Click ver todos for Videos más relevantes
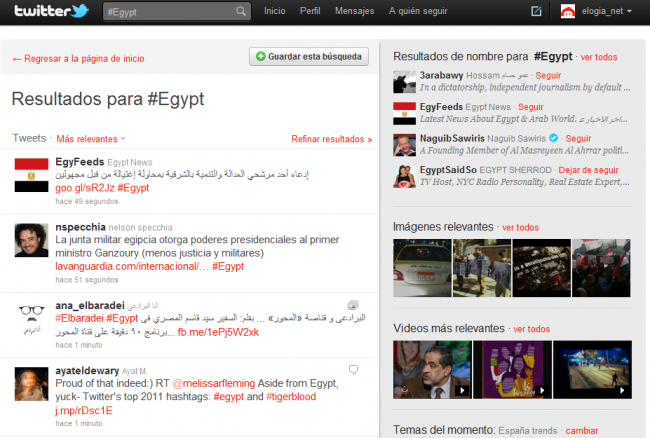Image resolution: width=650 pixels, height=438 pixels. tap(531, 329)
